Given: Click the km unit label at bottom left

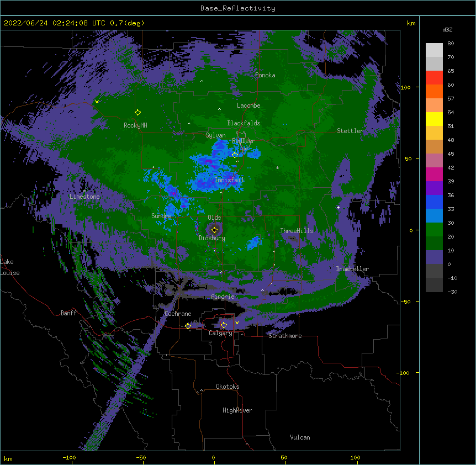Looking at the screenshot, I should 8,458.
